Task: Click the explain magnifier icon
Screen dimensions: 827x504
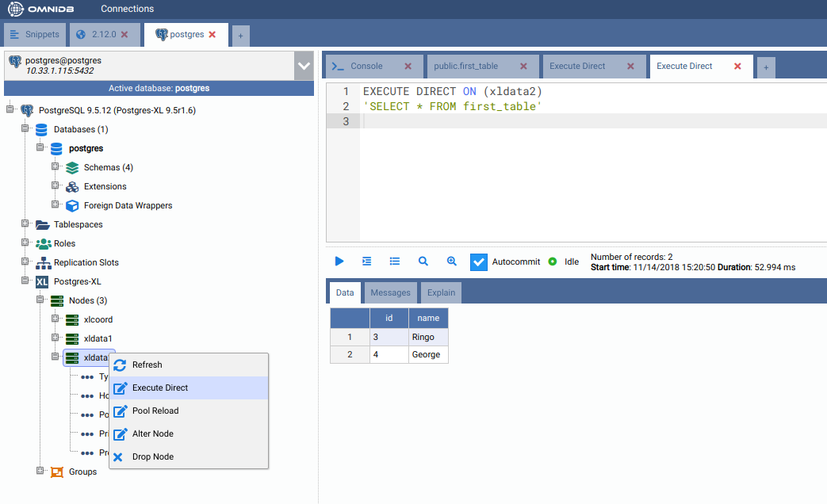Action: click(x=423, y=261)
